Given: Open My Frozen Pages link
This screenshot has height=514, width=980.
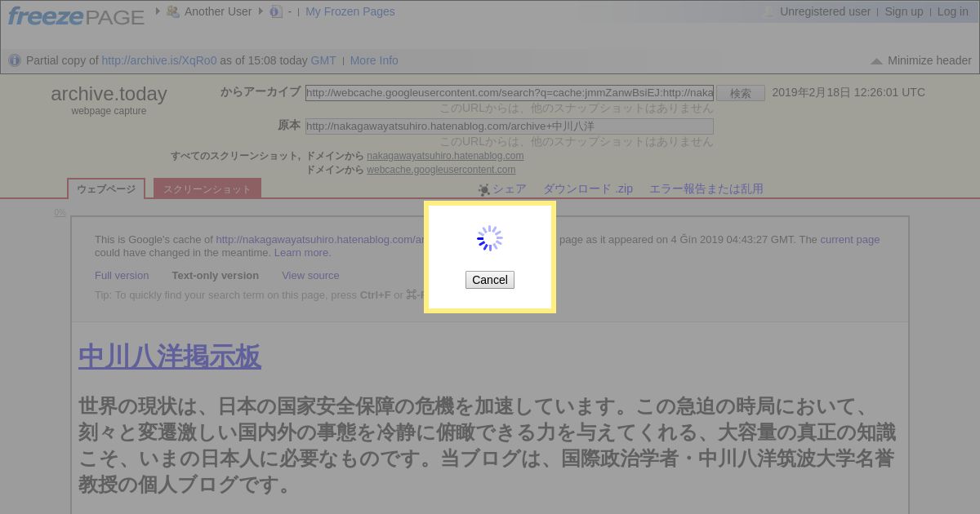Looking at the screenshot, I should (350, 11).
